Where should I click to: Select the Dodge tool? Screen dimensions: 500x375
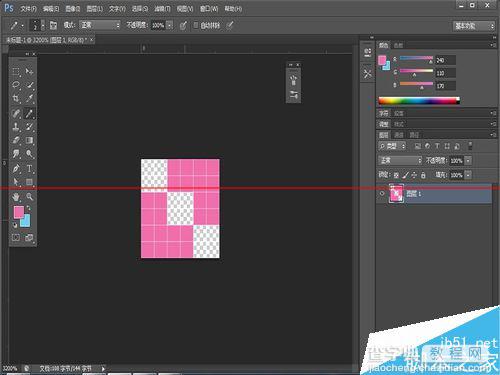point(29,154)
